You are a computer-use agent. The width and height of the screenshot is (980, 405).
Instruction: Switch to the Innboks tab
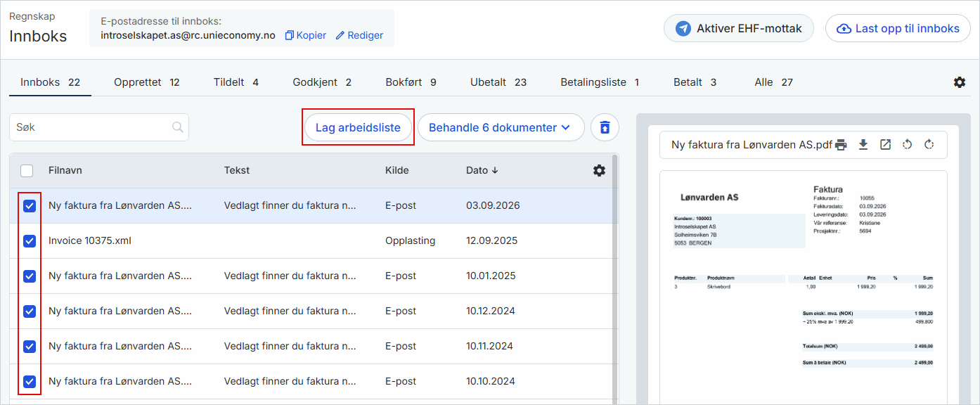click(50, 82)
